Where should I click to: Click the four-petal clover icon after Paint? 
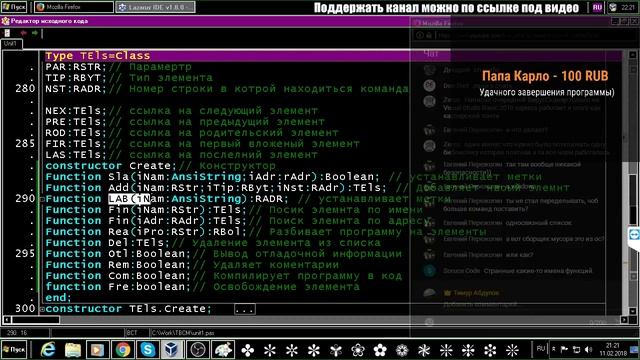click(248, 350)
